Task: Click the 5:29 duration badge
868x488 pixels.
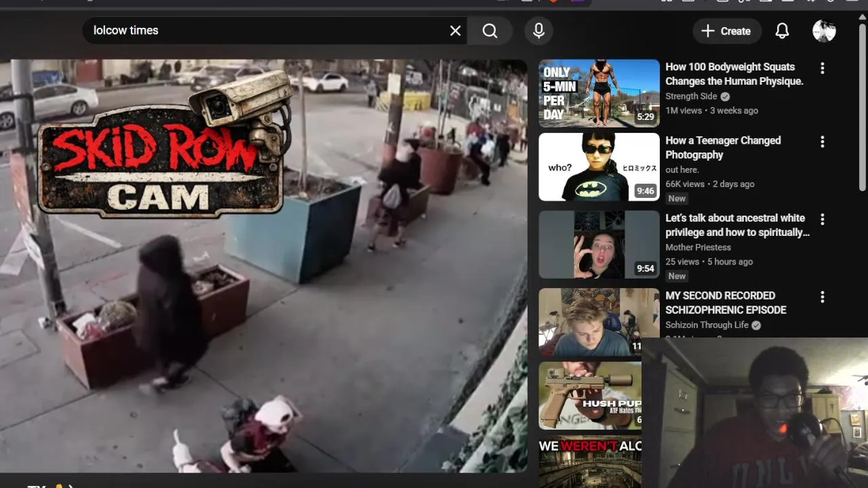Action: pyautogui.click(x=646, y=117)
